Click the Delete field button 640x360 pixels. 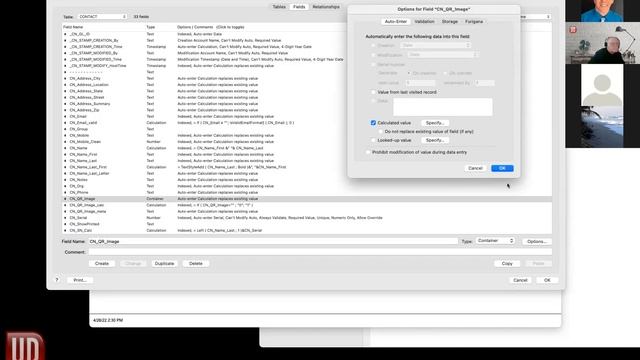point(196,264)
